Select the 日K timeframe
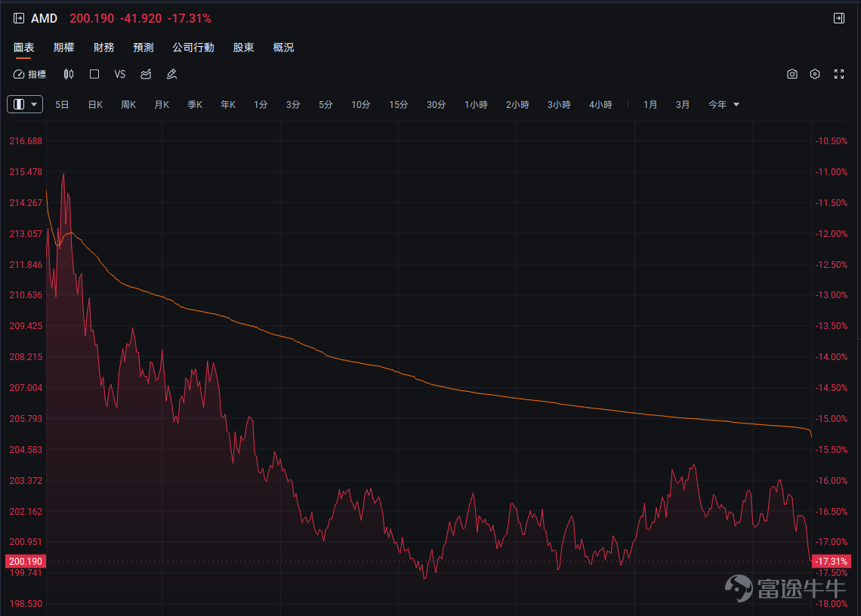 pyautogui.click(x=96, y=104)
